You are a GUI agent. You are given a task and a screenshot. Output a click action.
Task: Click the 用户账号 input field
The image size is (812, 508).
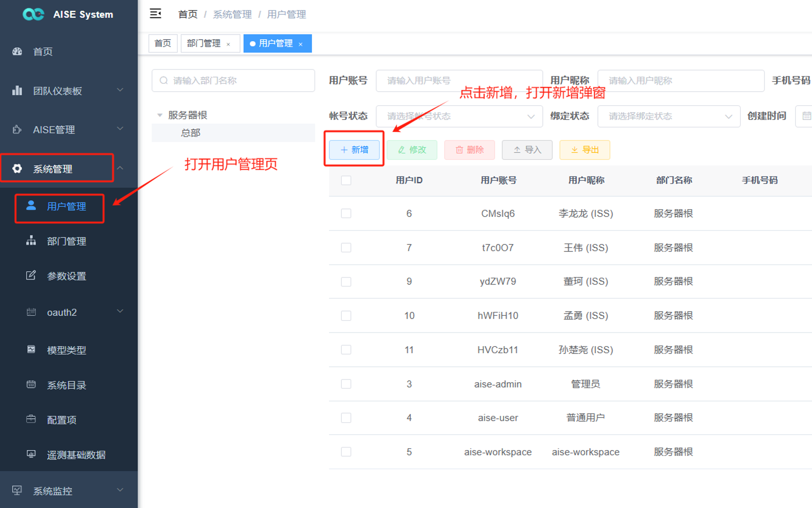(x=459, y=81)
